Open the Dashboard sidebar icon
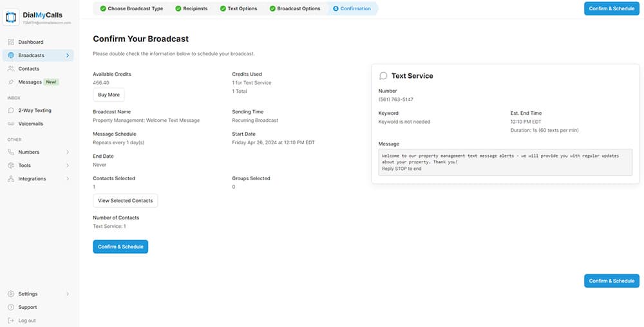 (x=11, y=42)
